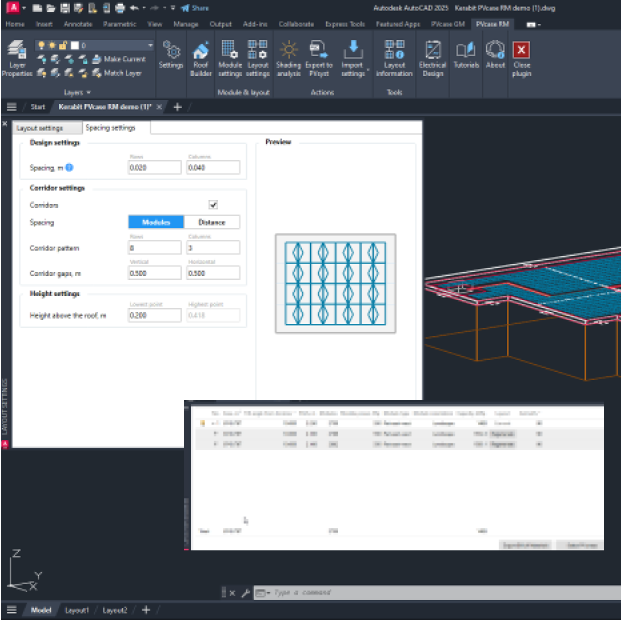Open the layer name dropdown list
This screenshot has height=620, width=621.
150,45
